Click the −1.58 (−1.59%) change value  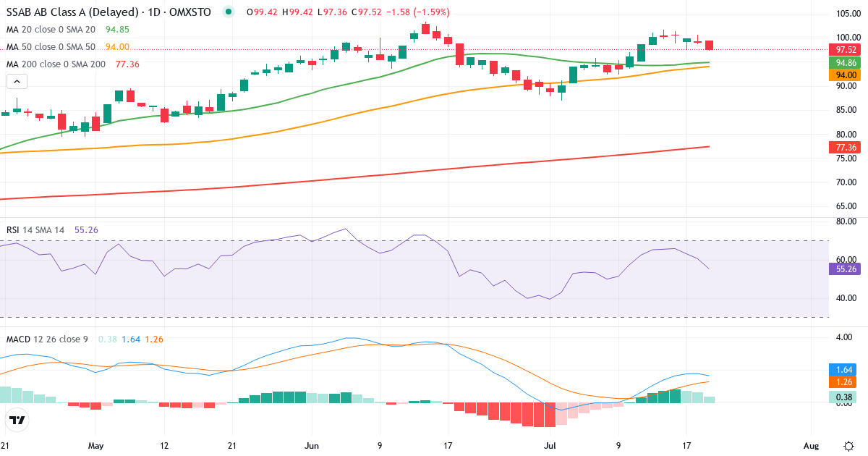coord(418,12)
